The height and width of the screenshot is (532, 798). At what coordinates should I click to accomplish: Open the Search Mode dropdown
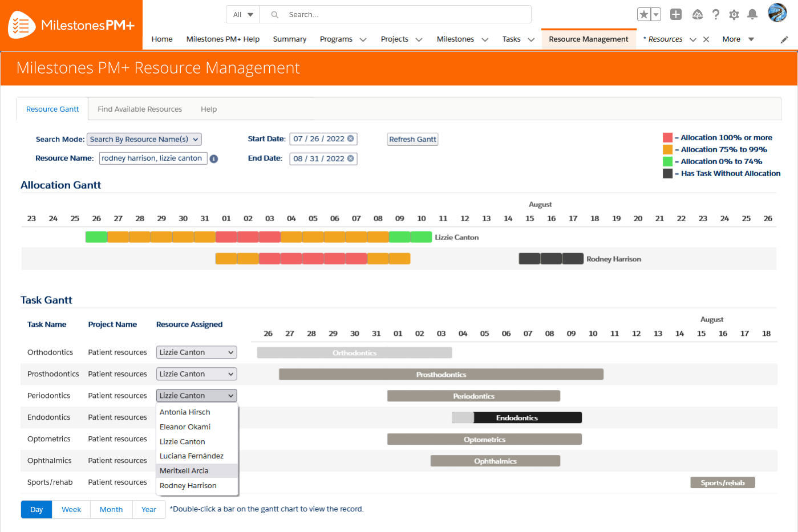[144, 139]
